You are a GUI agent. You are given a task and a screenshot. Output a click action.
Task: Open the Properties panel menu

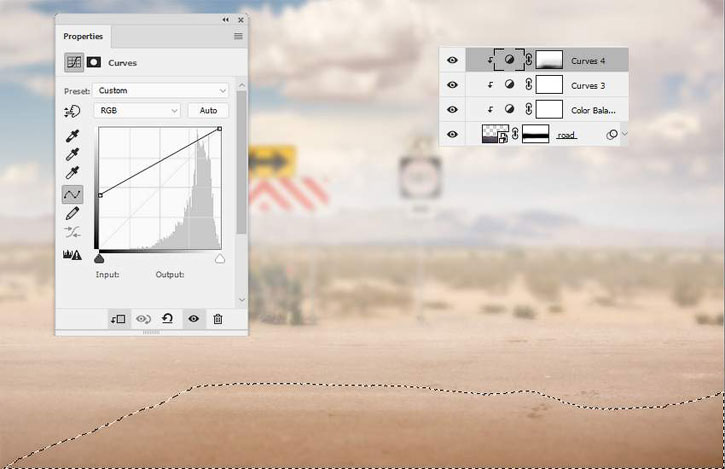pyautogui.click(x=238, y=36)
